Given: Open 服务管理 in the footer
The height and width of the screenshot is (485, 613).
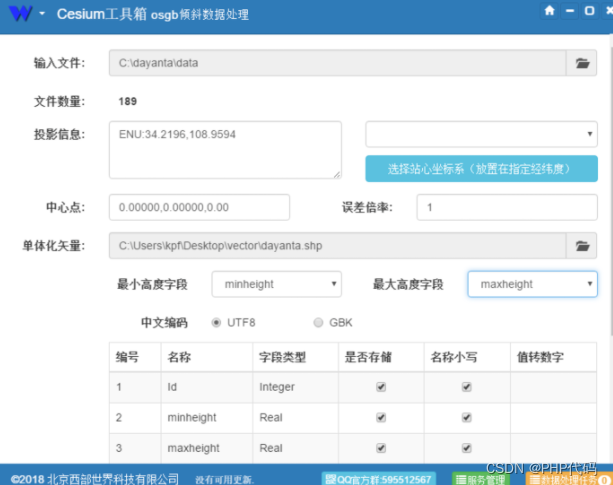Looking at the screenshot, I should pos(481,479).
